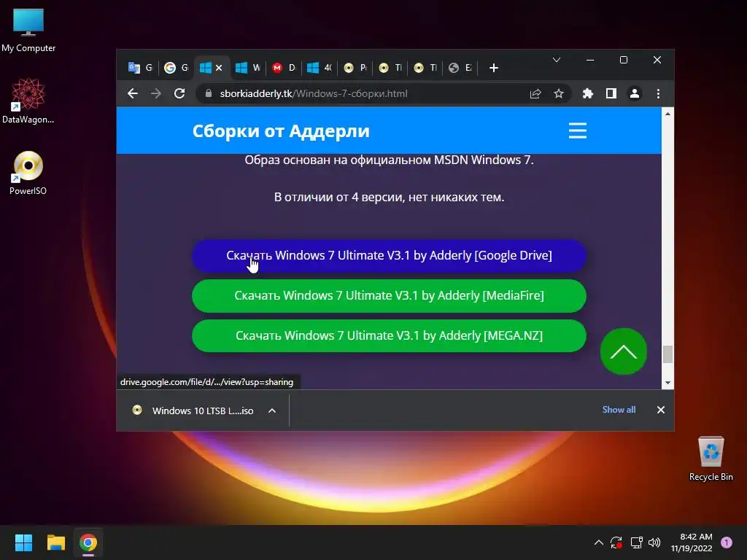
Task: Switch to the Google search tab
Action: click(177, 68)
